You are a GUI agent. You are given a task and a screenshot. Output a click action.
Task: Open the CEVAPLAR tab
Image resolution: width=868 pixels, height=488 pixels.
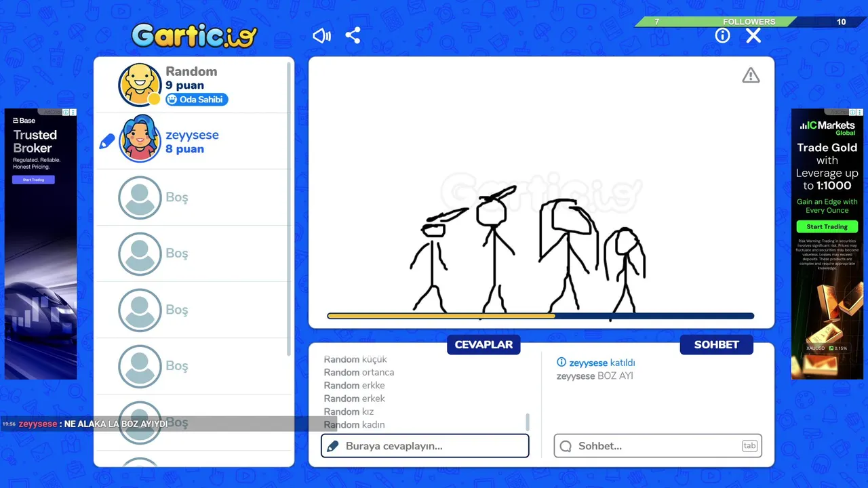click(x=484, y=344)
